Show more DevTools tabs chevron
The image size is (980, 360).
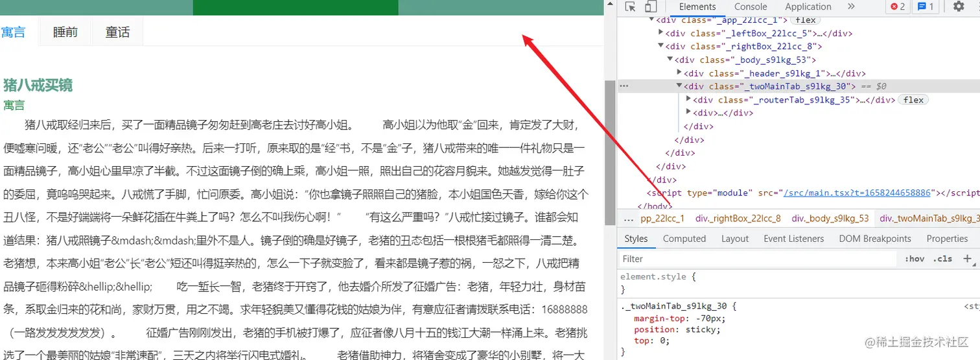[x=851, y=6]
